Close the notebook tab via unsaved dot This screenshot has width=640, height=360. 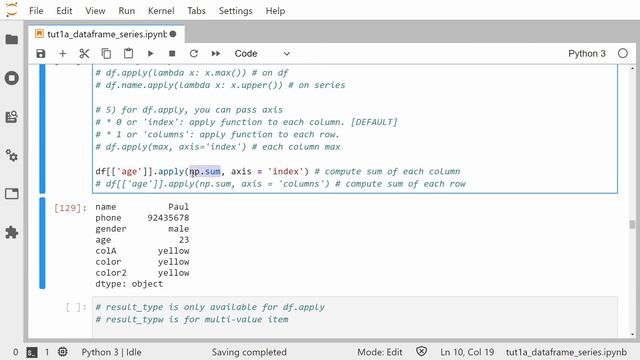pos(173,34)
